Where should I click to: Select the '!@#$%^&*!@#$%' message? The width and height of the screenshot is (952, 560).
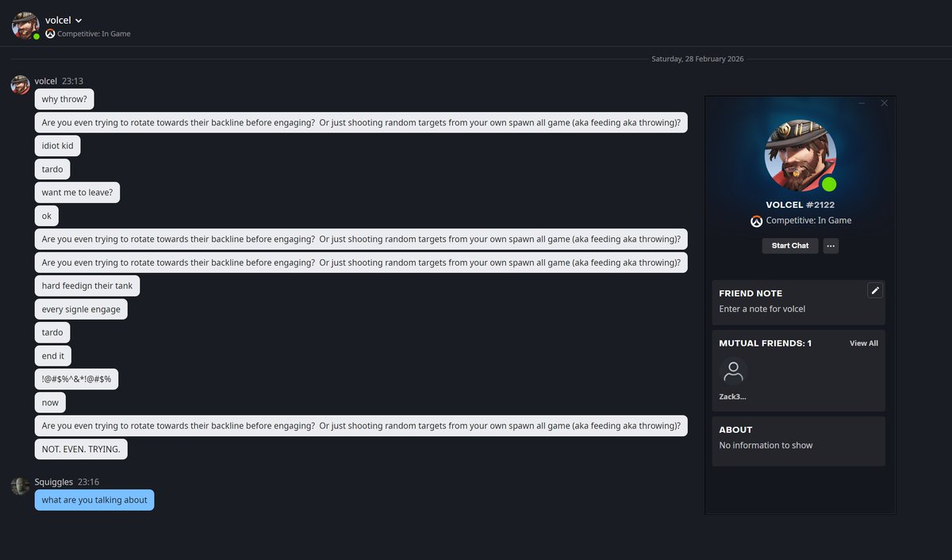(x=76, y=379)
